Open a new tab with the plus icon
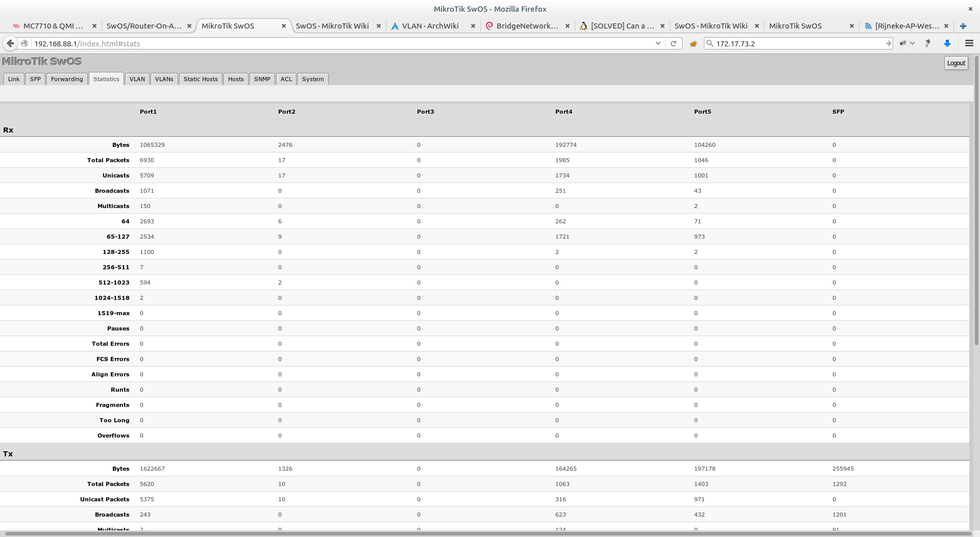 pyautogui.click(x=963, y=26)
